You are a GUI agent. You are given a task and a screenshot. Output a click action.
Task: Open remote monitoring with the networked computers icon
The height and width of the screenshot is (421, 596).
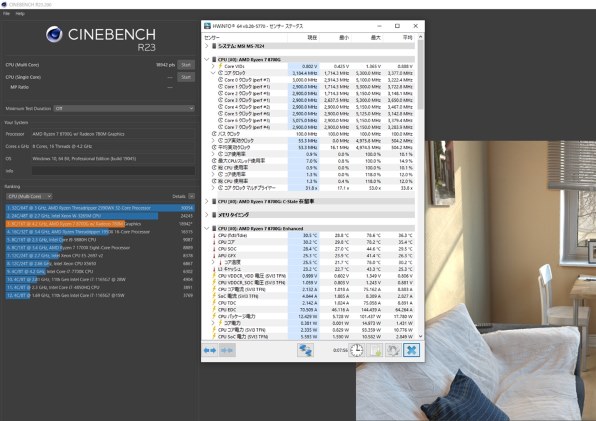pyautogui.click(x=305, y=350)
